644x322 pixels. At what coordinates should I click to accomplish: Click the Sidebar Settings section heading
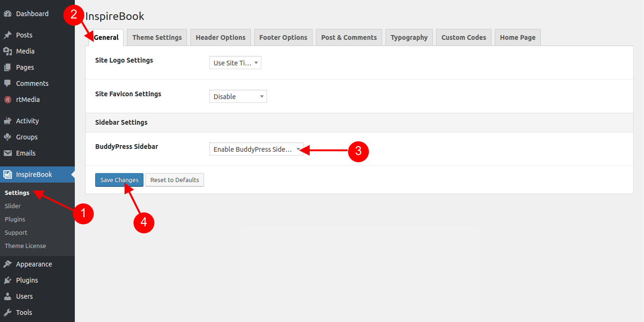click(121, 122)
